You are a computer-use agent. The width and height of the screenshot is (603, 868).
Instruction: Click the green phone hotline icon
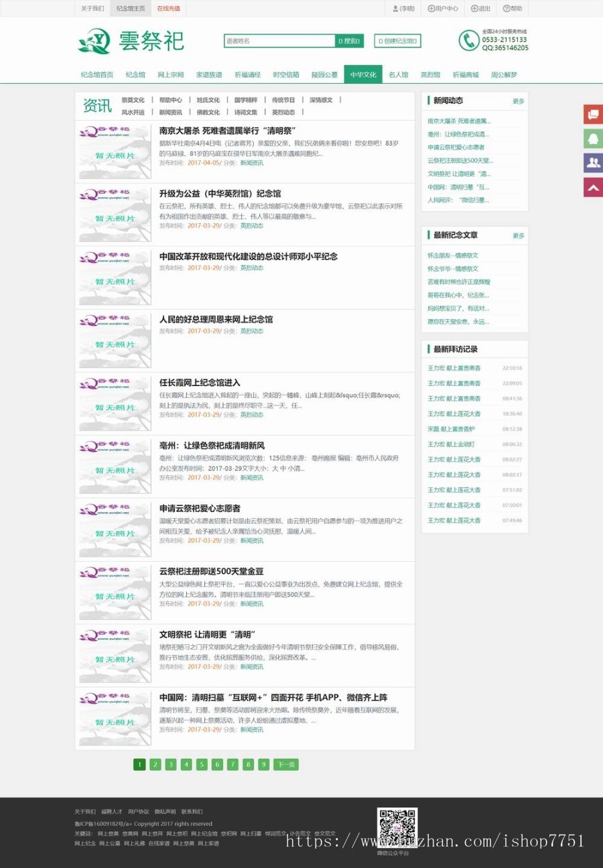click(469, 40)
